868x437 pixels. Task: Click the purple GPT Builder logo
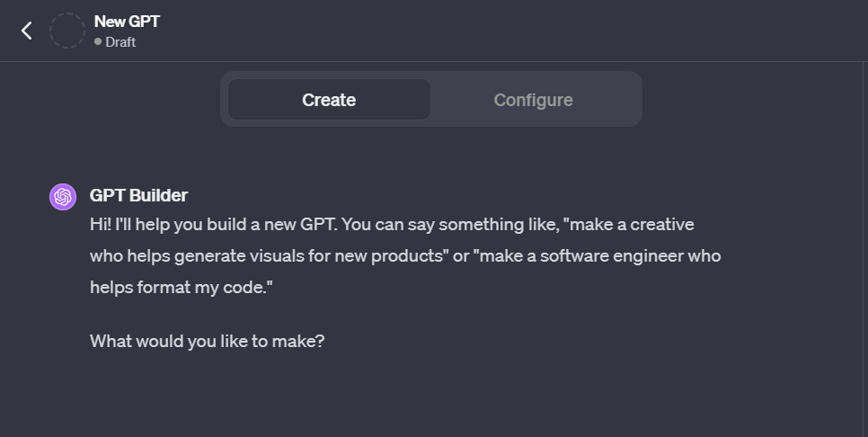(x=63, y=197)
